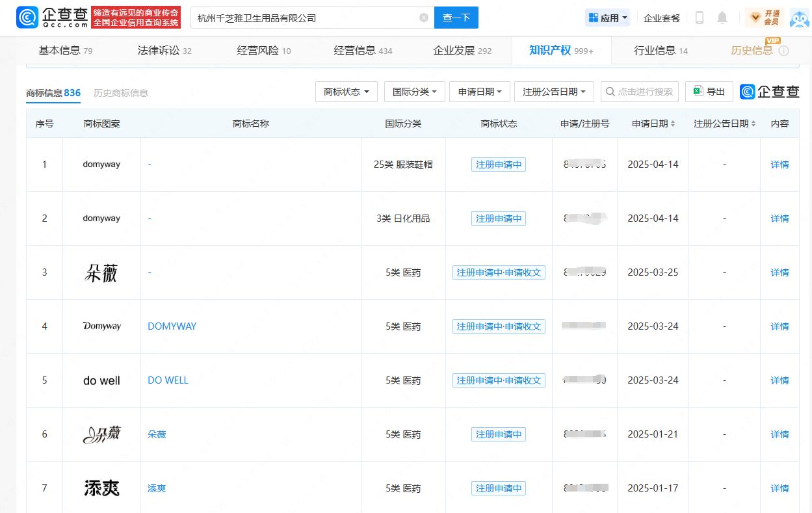812x513 pixels.
Task: Switch to the 历史商标信息 sub-tab
Action: pyautogui.click(x=121, y=93)
